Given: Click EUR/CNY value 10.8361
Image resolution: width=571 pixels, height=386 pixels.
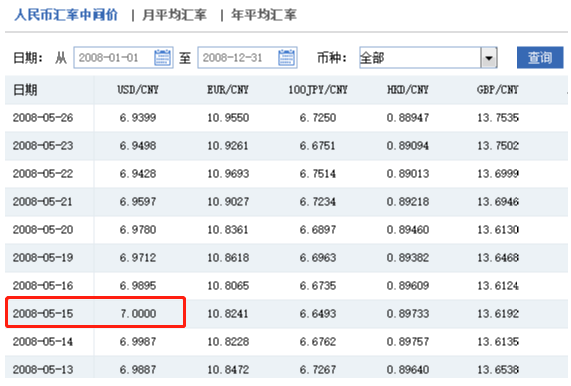Looking at the screenshot, I should [228, 230].
